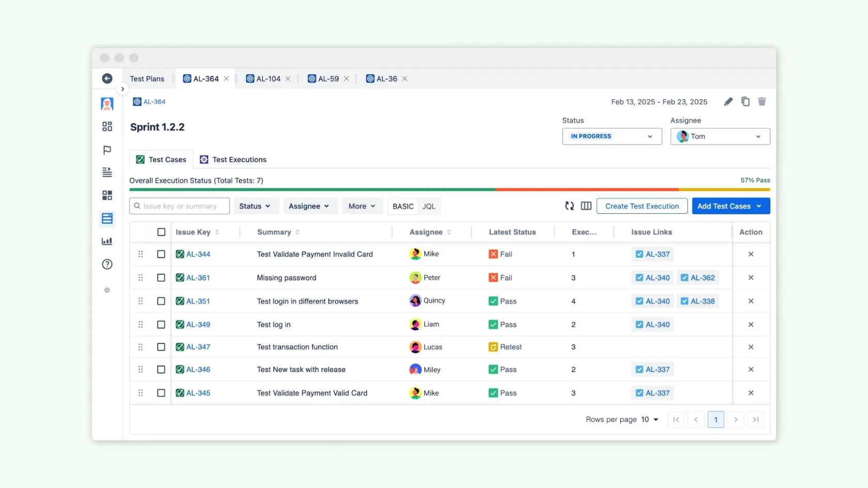The image size is (868, 488).
Task: Click the pencil edit icon
Action: click(x=728, y=102)
